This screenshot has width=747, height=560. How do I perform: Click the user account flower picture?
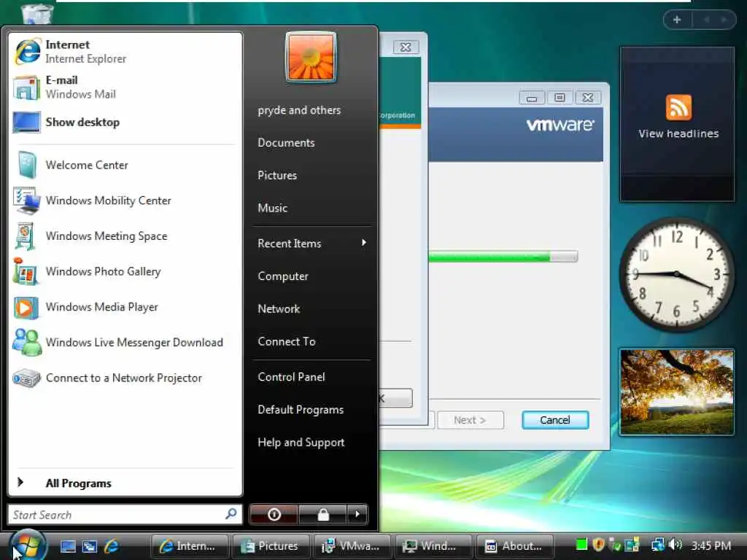(x=311, y=57)
